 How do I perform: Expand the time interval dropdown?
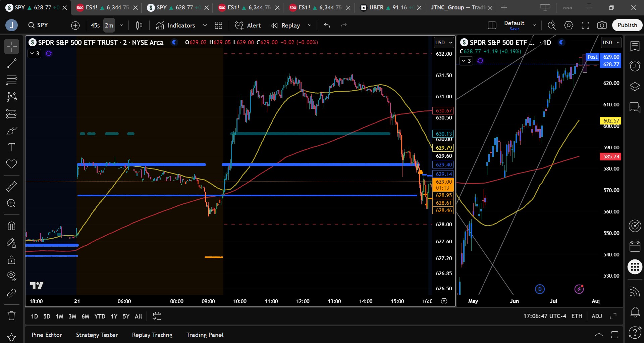coord(121,25)
